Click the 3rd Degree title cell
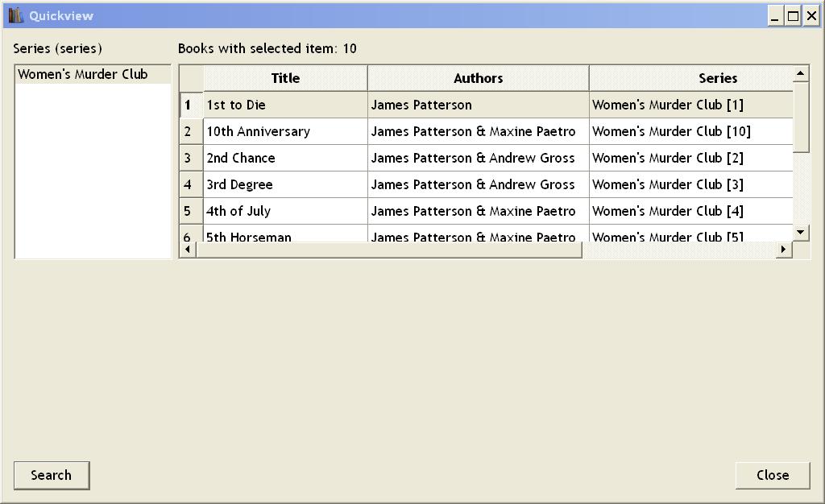Screen dimensions: 825x504 (x=239, y=184)
